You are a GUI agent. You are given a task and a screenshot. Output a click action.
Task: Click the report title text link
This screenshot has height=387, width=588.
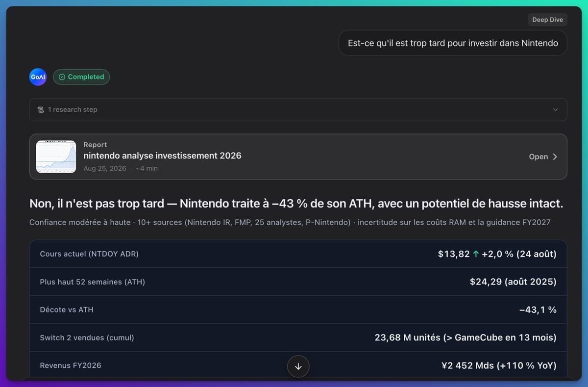point(162,155)
